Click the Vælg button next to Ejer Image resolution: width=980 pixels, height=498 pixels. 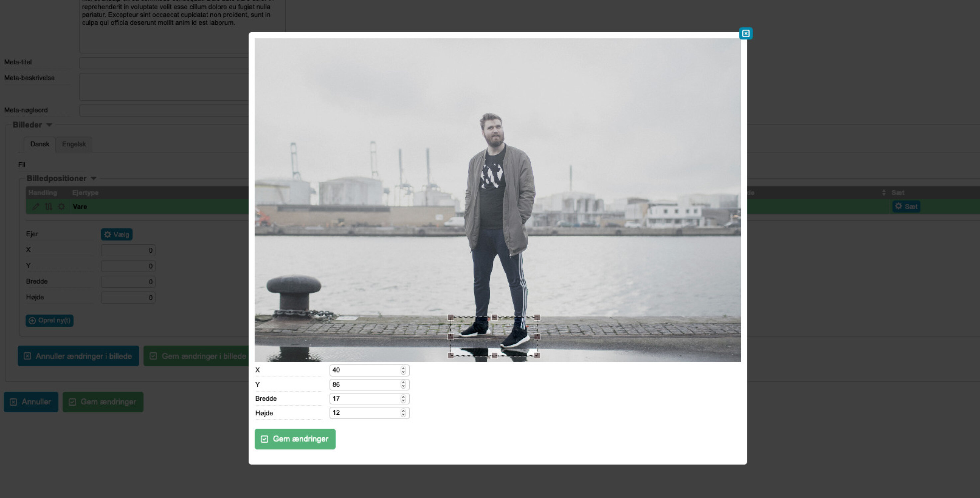(116, 234)
